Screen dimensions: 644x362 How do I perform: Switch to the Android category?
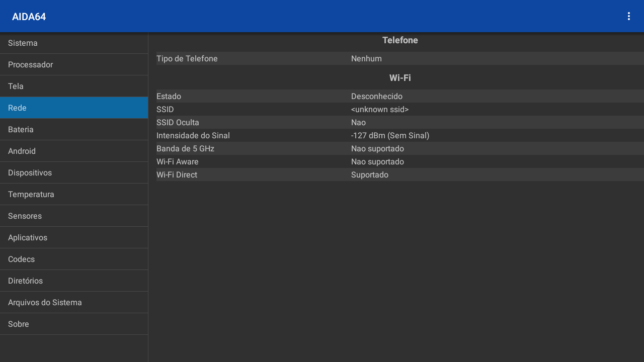coord(74,151)
